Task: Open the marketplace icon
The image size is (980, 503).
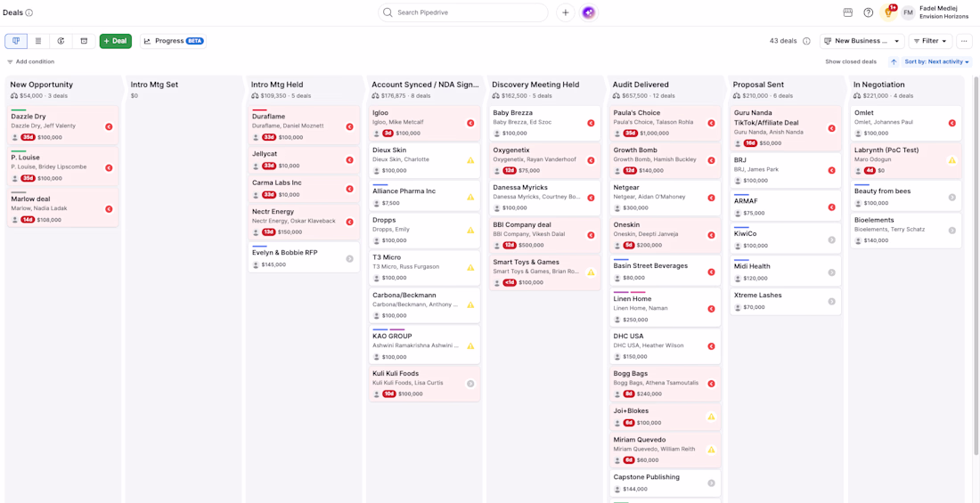Action: click(x=848, y=12)
